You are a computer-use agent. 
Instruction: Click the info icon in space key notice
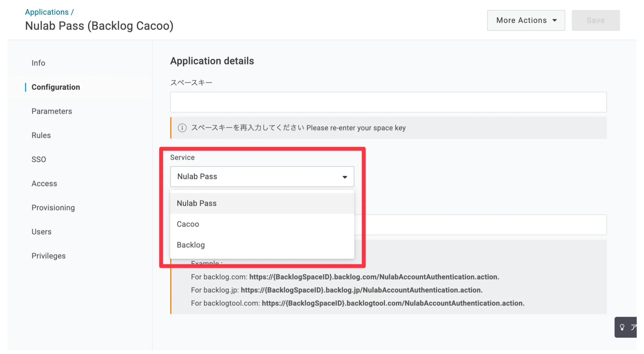[x=182, y=128]
